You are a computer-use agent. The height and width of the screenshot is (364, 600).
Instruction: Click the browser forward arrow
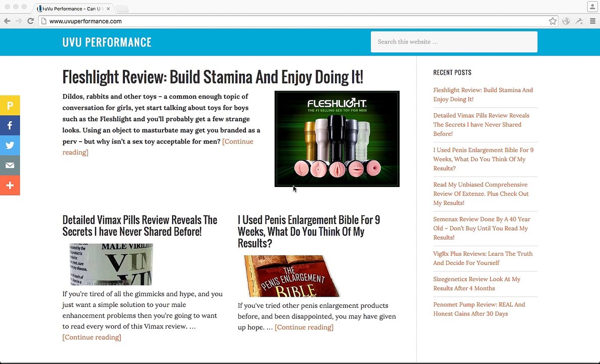click(x=19, y=21)
